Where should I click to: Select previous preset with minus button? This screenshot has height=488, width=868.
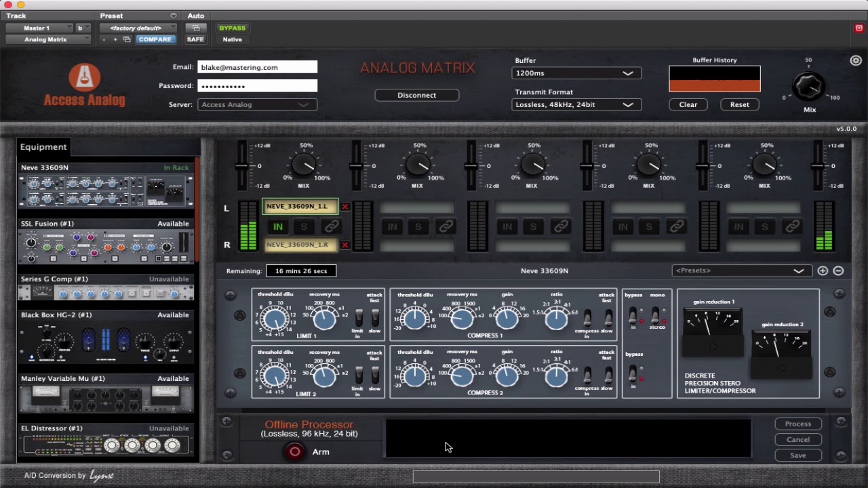point(104,39)
